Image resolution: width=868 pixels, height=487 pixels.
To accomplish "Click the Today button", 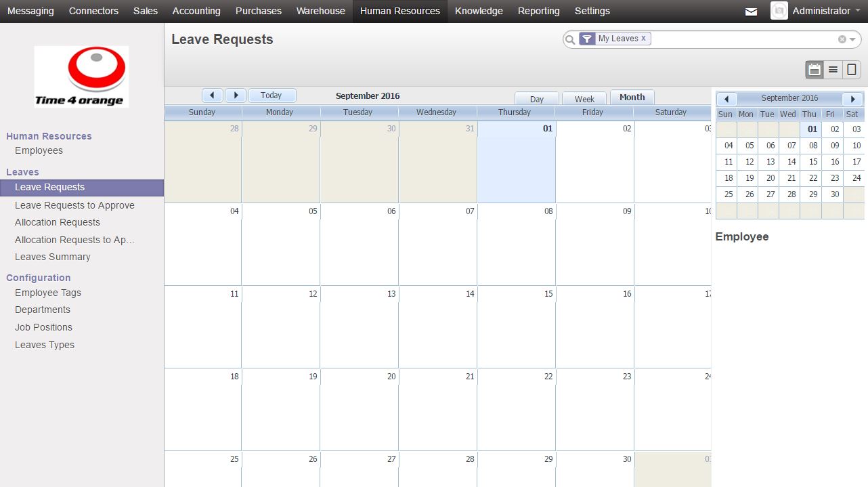I will click(272, 96).
